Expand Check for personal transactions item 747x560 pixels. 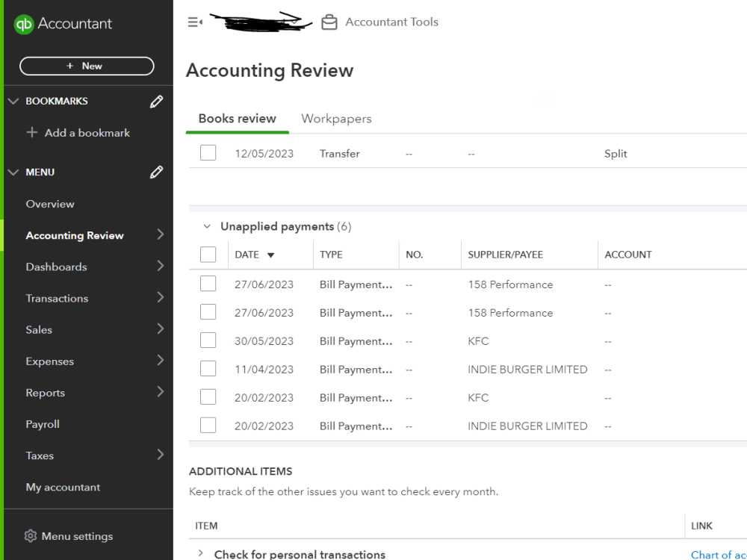(x=200, y=555)
